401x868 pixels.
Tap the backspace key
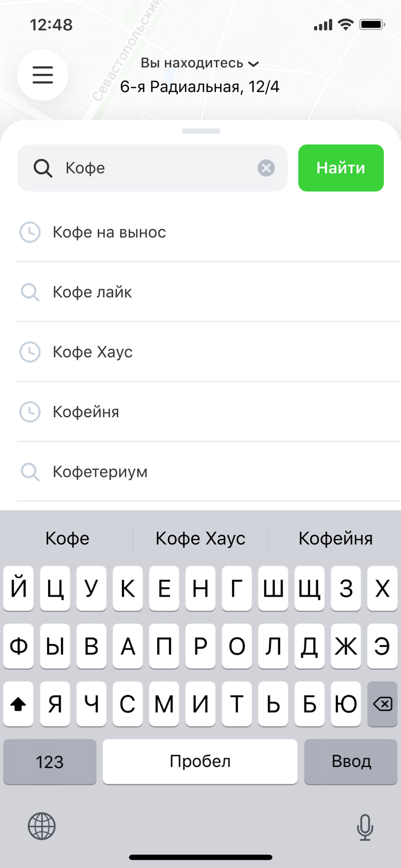pyautogui.click(x=382, y=704)
